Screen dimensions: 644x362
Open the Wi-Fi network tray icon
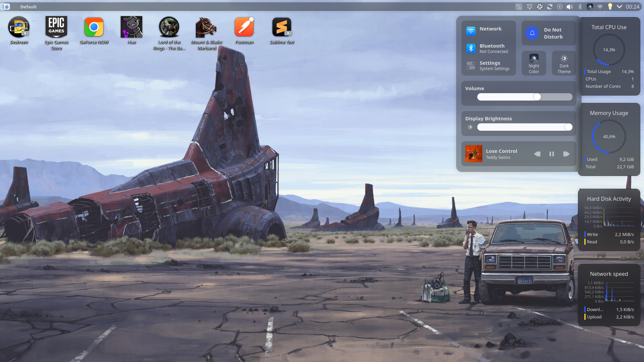[x=600, y=7]
